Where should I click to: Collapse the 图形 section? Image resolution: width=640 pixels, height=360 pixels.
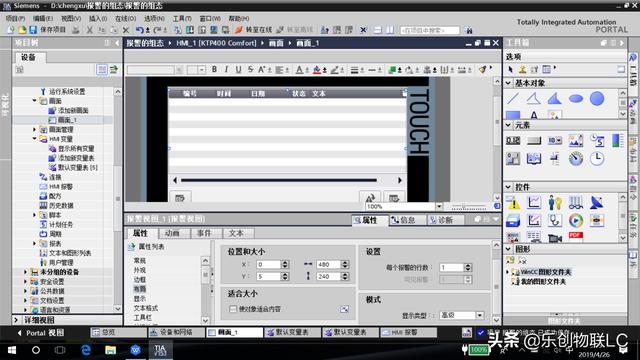508,249
